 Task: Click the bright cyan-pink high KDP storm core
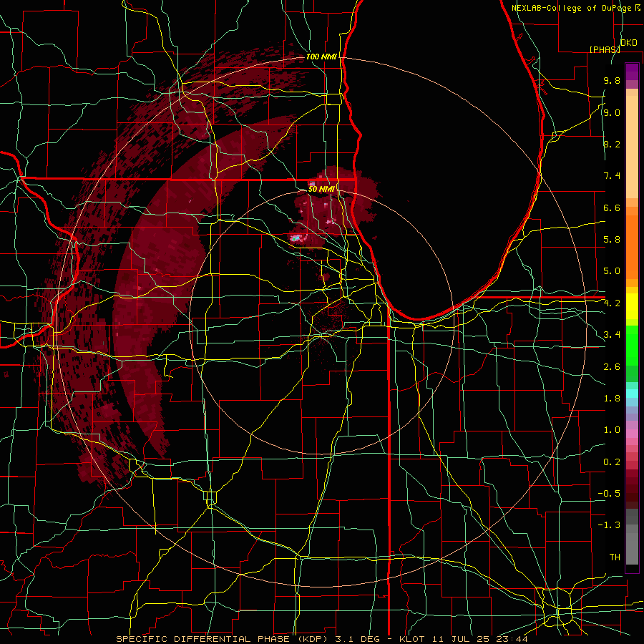pos(296,238)
